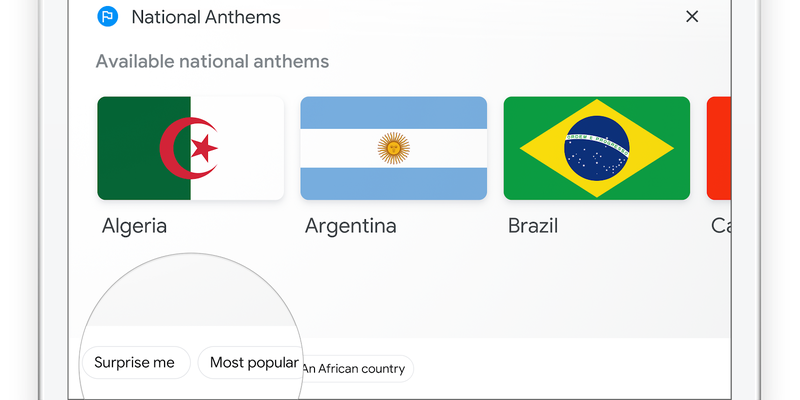Image resolution: width=800 pixels, height=400 pixels.
Task: Click the blue globe on Brazil's flag
Action: (x=596, y=149)
